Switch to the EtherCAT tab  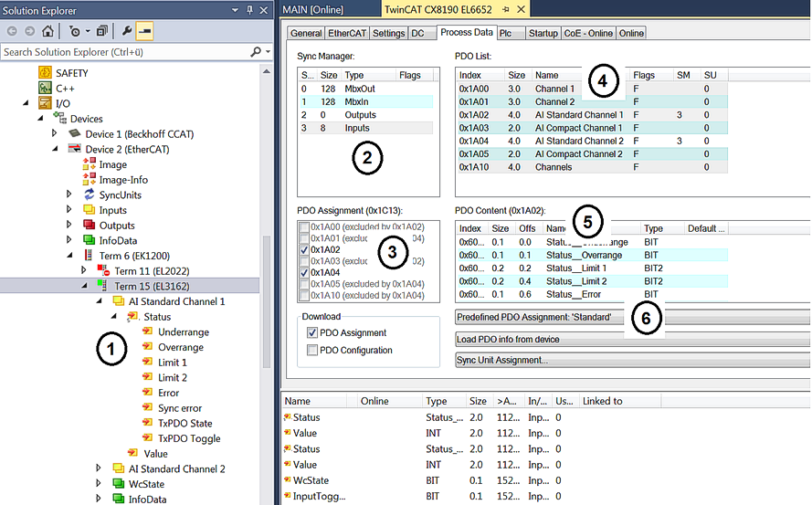coord(347,33)
